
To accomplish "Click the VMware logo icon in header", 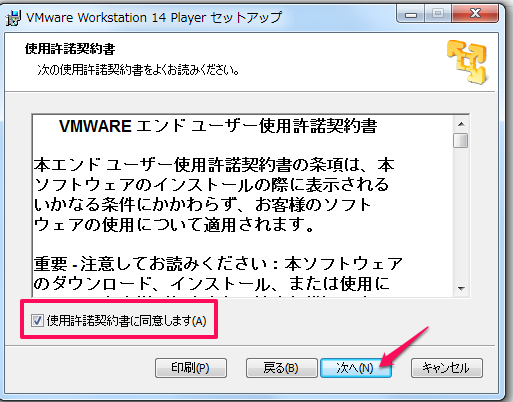I will (468, 62).
